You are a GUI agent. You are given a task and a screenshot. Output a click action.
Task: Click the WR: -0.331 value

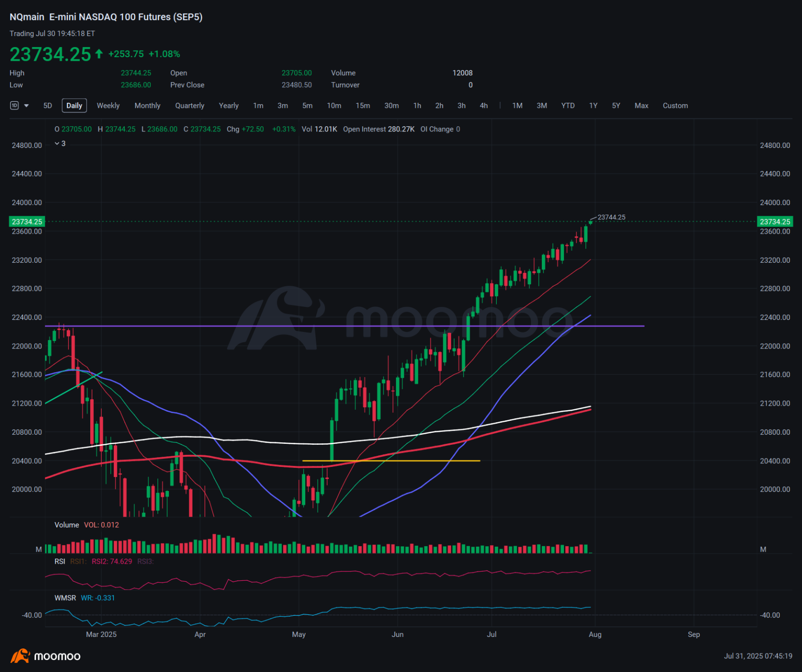tap(98, 598)
